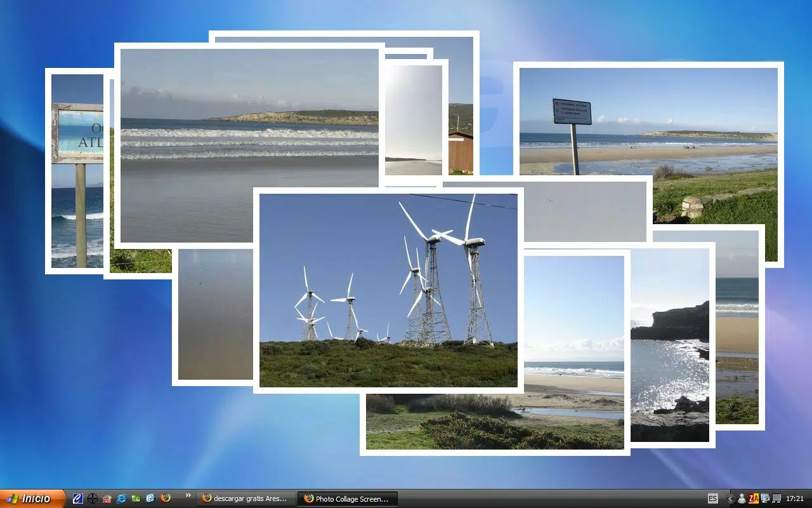
Task: Open ZoneAlarm ZA tray icon
Action: [754, 498]
